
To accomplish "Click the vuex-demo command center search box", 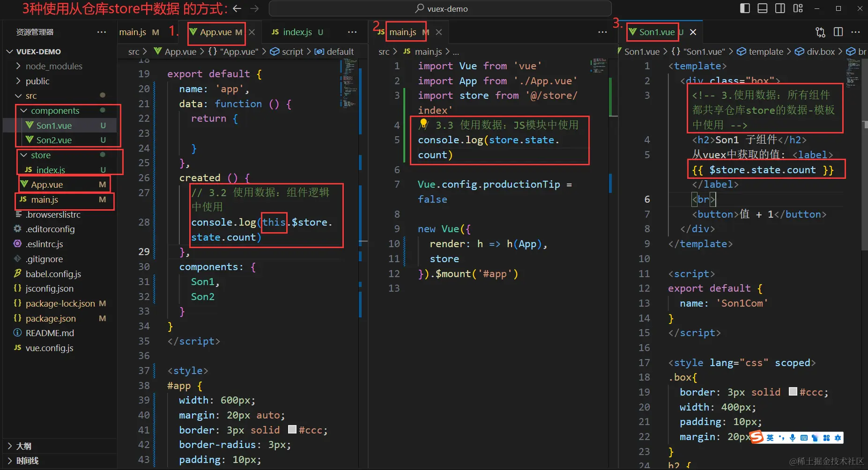I will [x=440, y=8].
